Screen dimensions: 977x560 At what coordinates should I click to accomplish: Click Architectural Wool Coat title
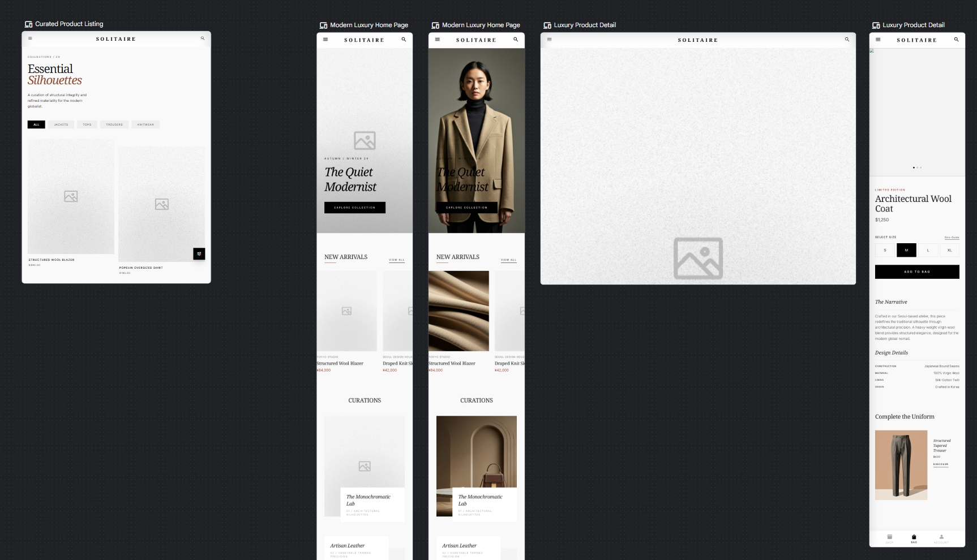(x=913, y=204)
